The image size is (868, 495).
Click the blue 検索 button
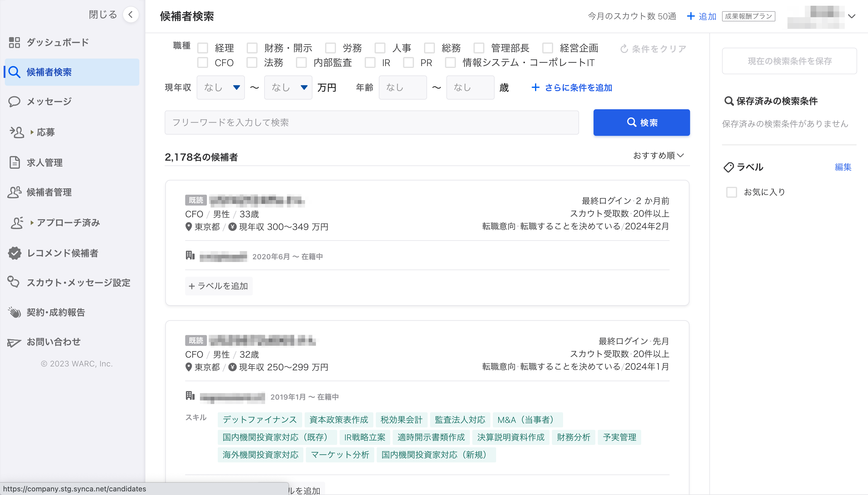click(x=641, y=122)
